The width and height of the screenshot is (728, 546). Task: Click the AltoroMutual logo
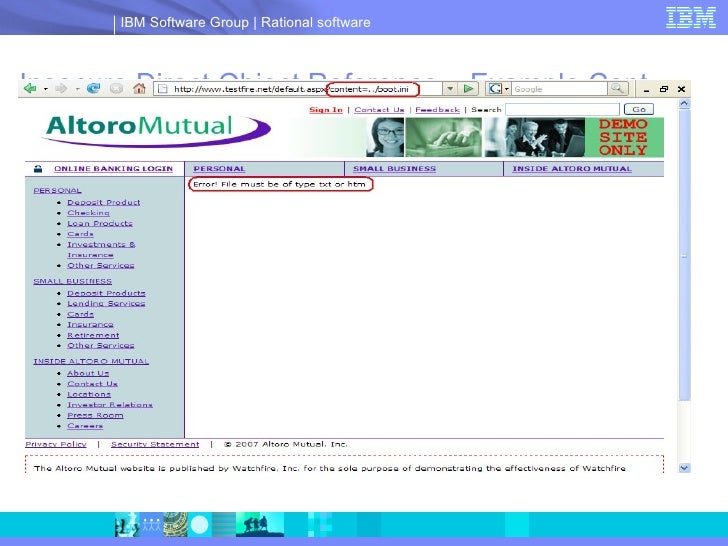158,130
